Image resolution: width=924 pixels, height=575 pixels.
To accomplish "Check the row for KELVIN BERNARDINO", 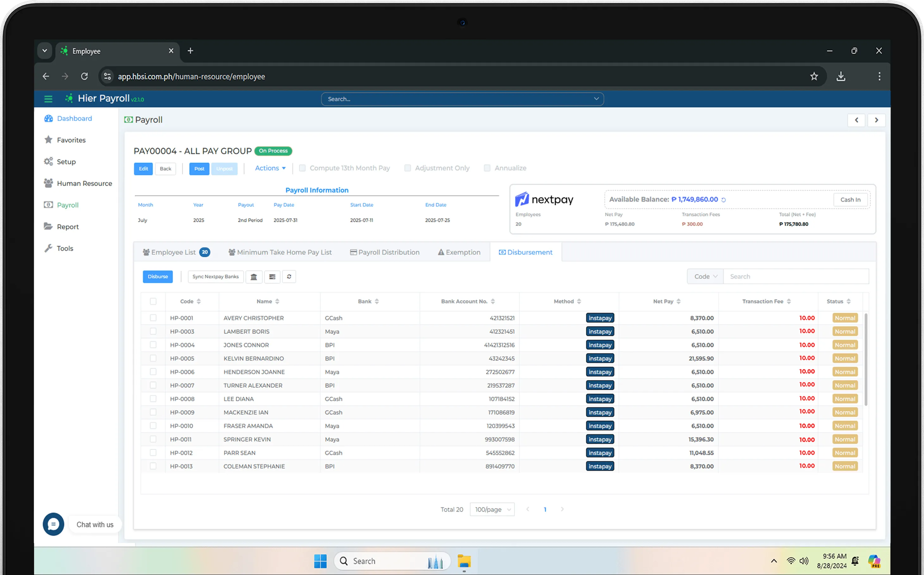I will (x=153, y=358).
